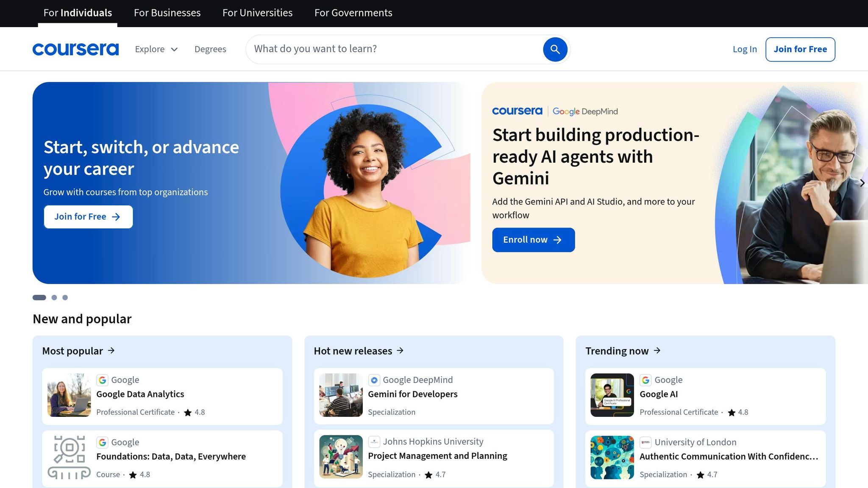This screenshot has width=868, height=488.
Task: Click Enroll now on the Gemini banner
Action: 533,239
